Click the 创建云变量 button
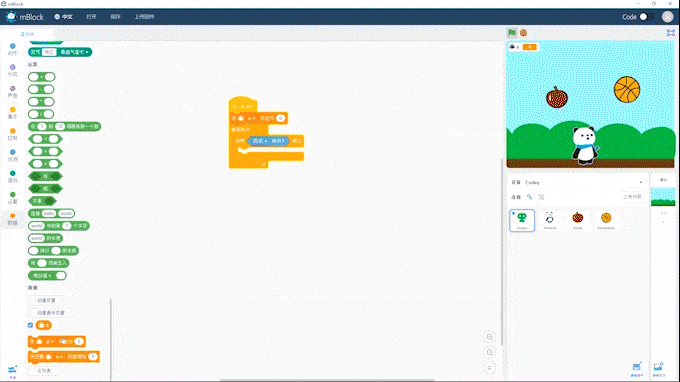The image size is (680, 382). coord(50,313)
